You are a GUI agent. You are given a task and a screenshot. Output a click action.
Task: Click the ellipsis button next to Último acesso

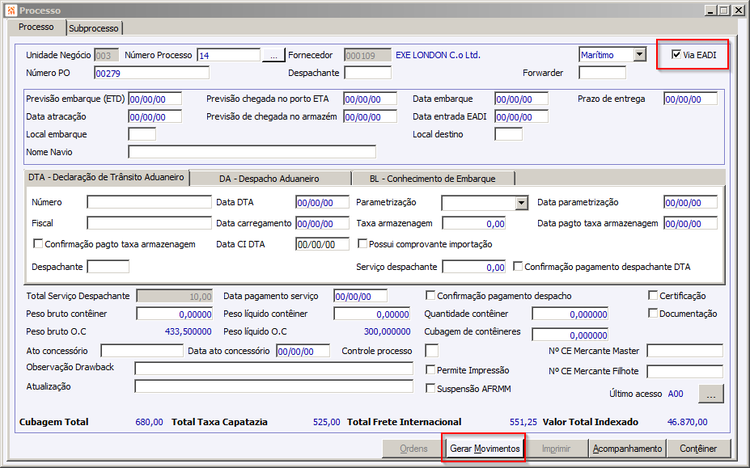tap(711, 394)
